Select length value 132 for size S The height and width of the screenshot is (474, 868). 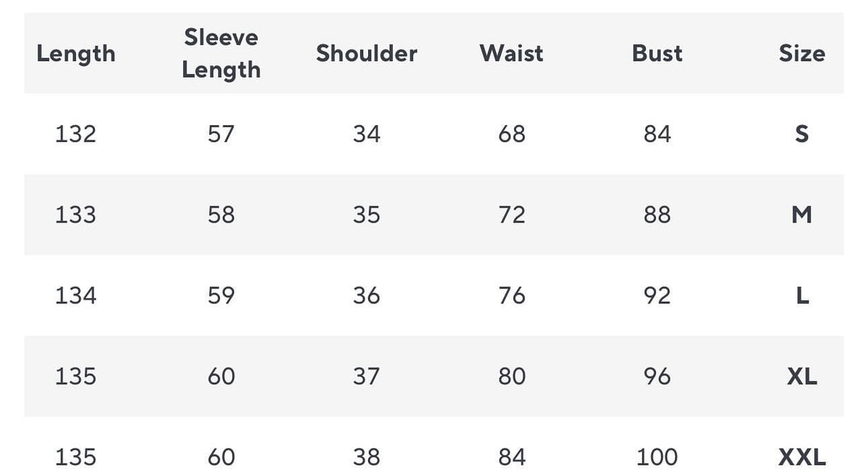pos(75,134)
